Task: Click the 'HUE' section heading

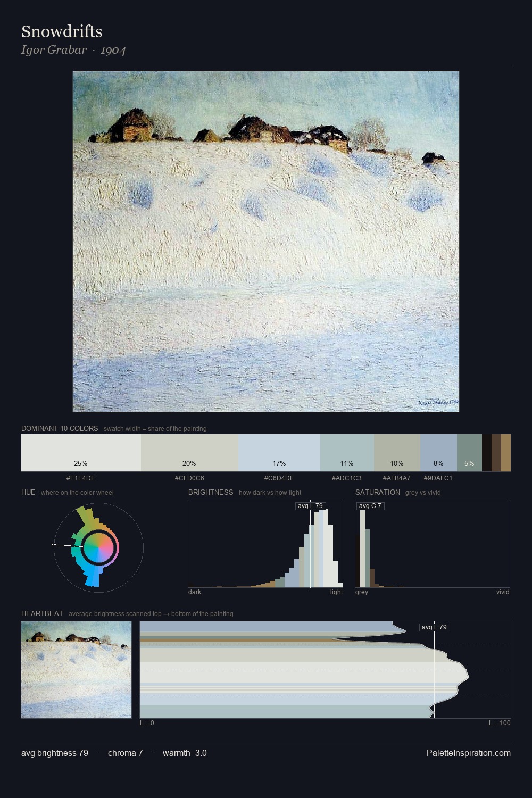Action: [x=28, y=492]
